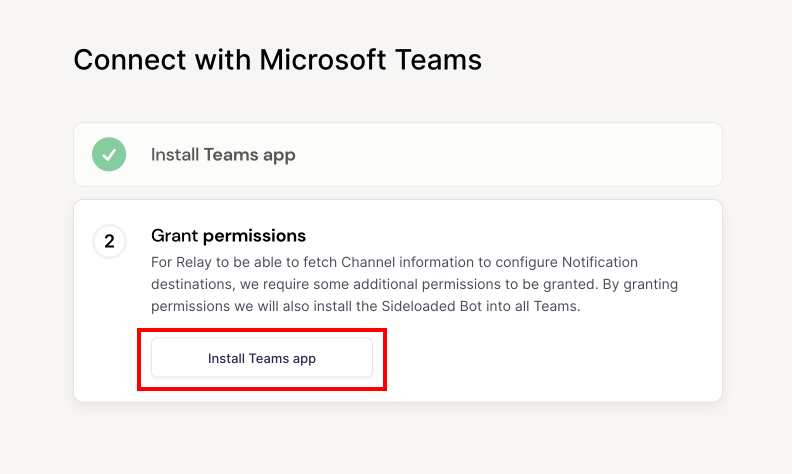Click the Connect with Microsoft Teams title
The height and width of the screenshot is (474, 792).
[277, 60]
